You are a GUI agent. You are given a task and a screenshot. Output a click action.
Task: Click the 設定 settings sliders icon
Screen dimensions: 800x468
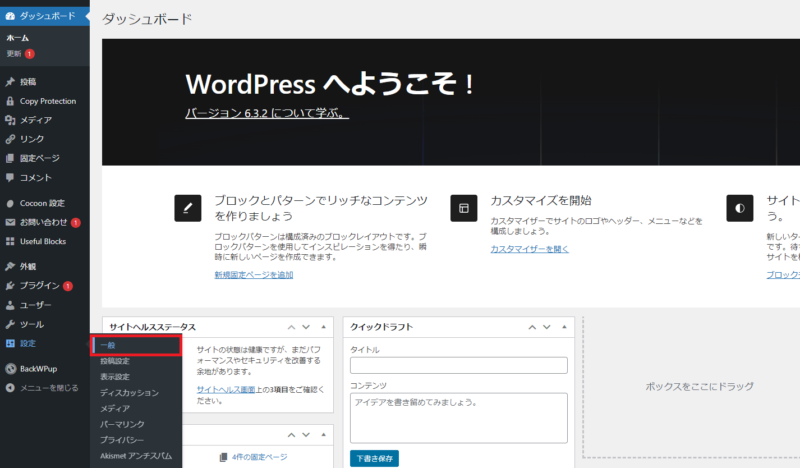(x=10, y=343)
